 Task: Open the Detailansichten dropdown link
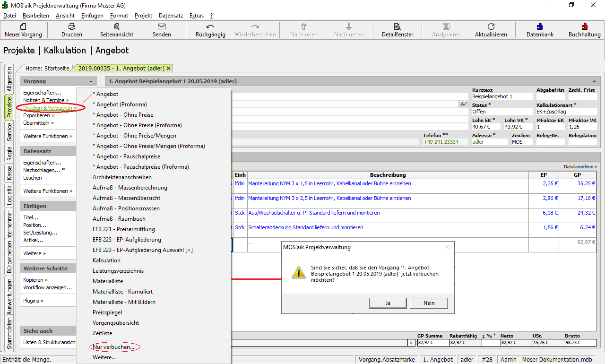click(580, 167)
